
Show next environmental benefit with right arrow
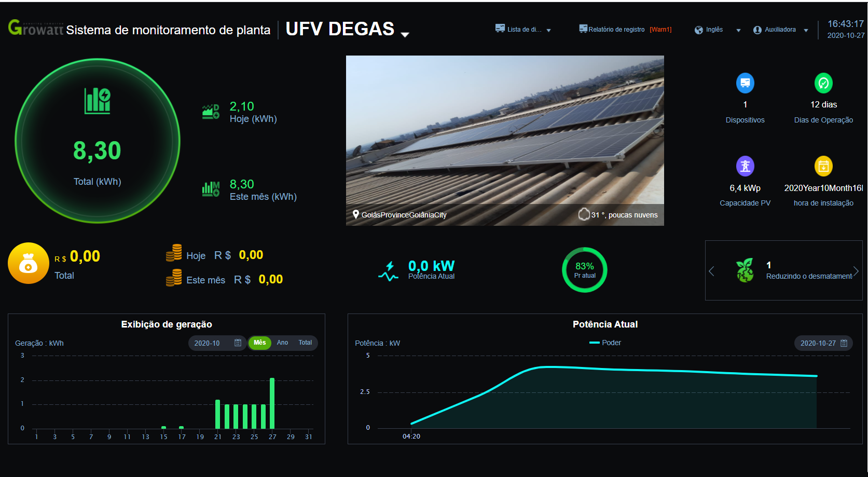[x=856, y=271]
